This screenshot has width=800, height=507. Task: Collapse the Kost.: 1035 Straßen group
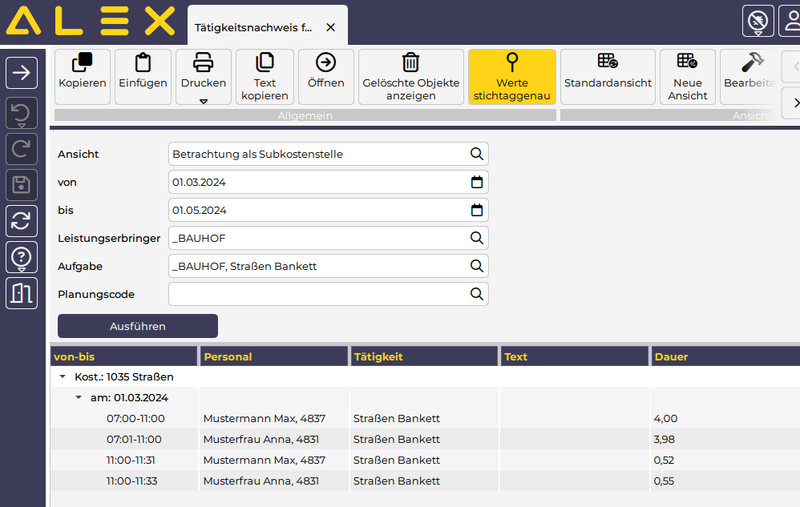[x=63, y=377]
